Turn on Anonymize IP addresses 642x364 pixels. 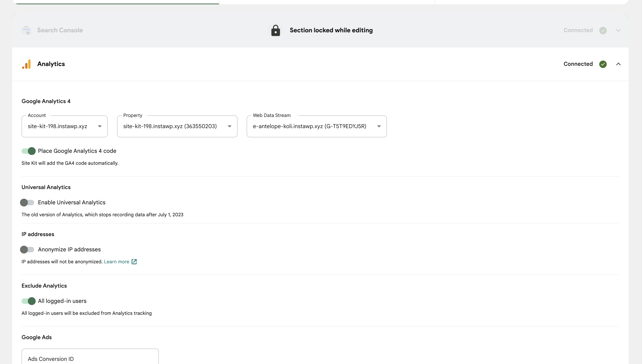[27, 249]
